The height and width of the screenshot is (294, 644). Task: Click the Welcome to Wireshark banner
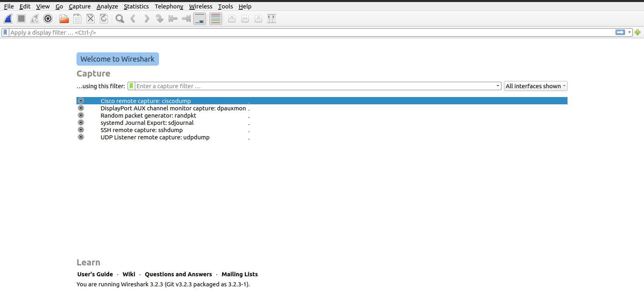pos(118,59)
